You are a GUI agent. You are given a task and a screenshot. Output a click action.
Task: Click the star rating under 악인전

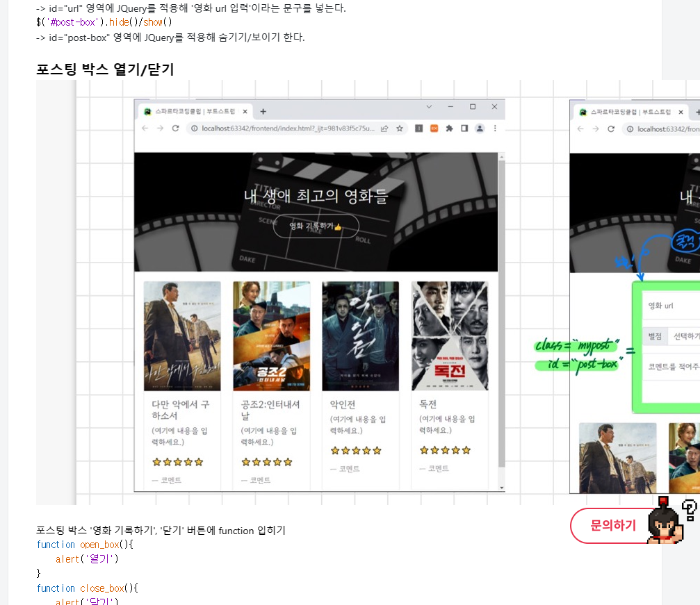point(356,451)
